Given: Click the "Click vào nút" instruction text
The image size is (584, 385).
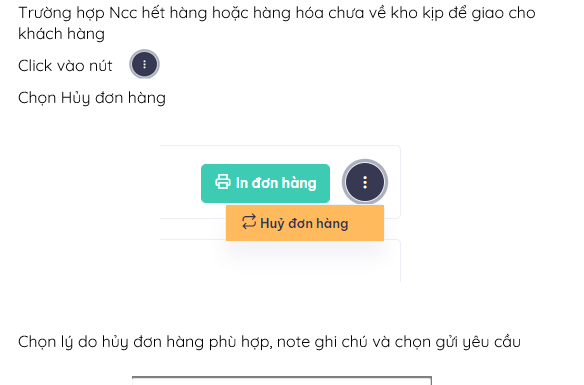Looking at the screenshot, I should pos(65,66).
